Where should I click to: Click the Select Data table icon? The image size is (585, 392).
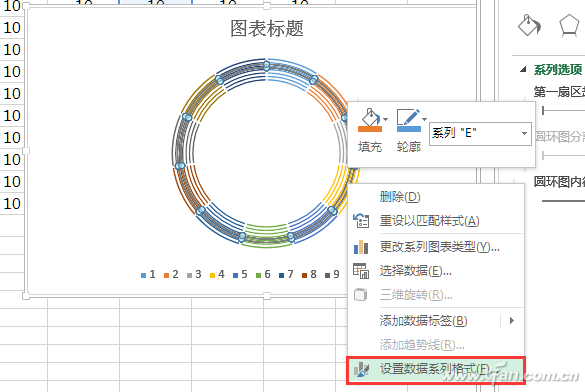coord(361,271)
